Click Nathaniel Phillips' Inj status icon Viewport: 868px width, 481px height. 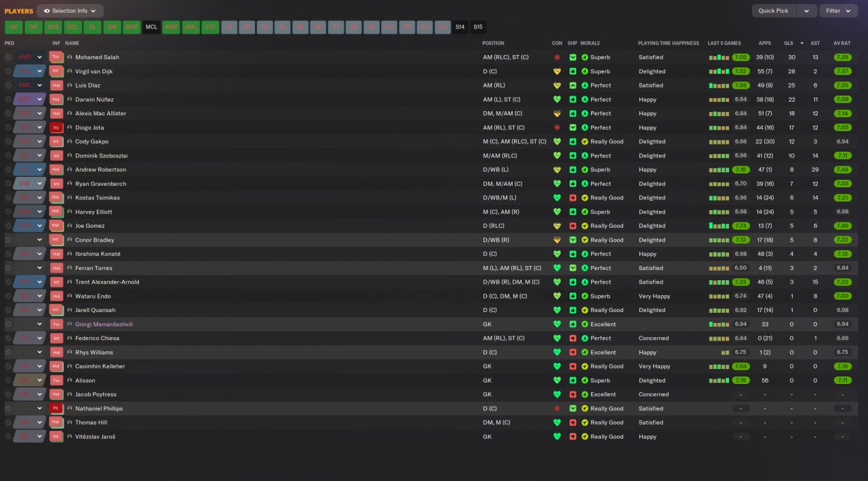tap(56, 408)
